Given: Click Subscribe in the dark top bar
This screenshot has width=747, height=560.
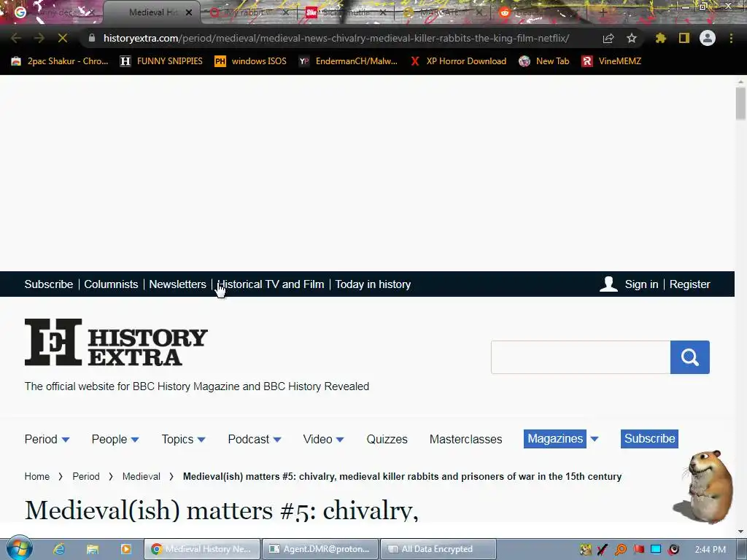Looking at the screenshot, I should pos(49,284).
